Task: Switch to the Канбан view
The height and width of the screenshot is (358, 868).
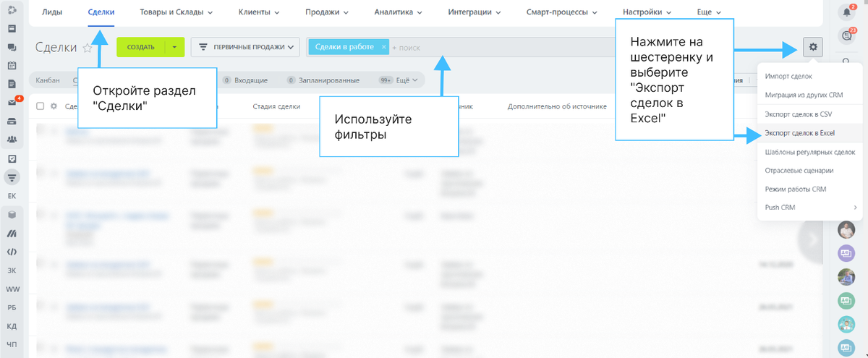Action: [x=48, y=80]
